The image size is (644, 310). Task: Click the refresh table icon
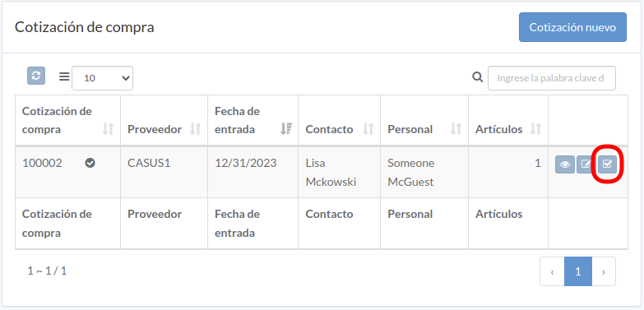pos(36,76)
